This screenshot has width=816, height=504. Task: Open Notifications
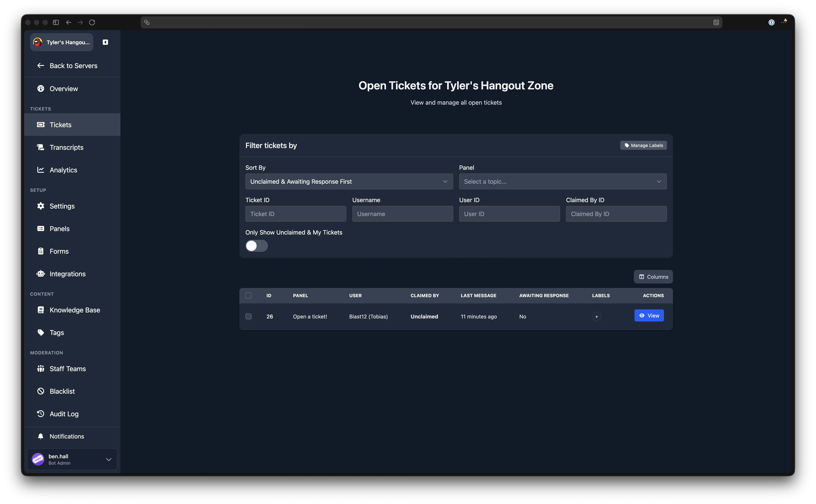[72, 436]
